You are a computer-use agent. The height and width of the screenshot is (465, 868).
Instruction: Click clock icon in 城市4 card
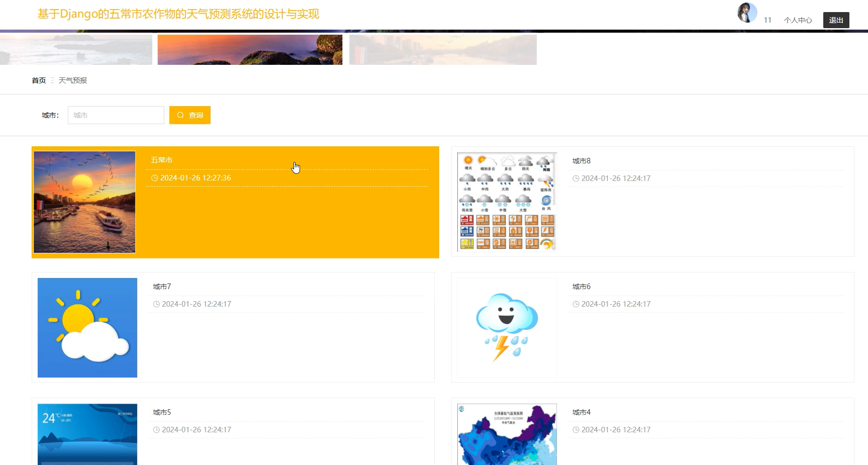point(576,430)
